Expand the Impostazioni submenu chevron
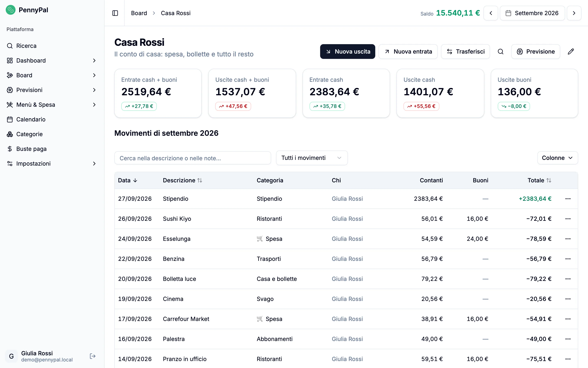This screenshot has width=588, height=368. pyautogui.click(x=94, y=164)
